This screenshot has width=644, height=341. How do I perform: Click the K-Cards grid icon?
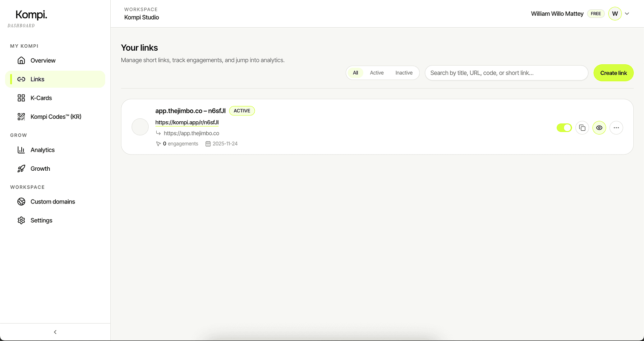(21, 98)
